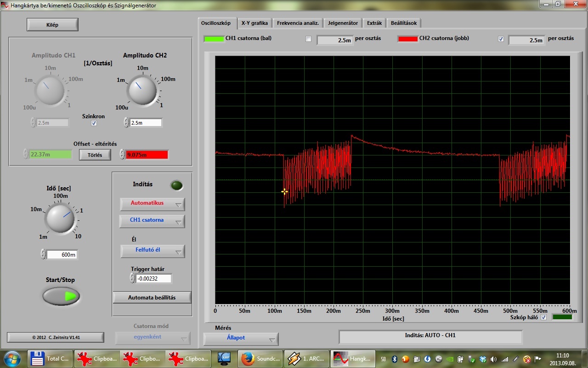The height and width of the screenshot is (368, 588).
Task: Open the volume speaker icon in the tray
Action: (x=494, y=359)
